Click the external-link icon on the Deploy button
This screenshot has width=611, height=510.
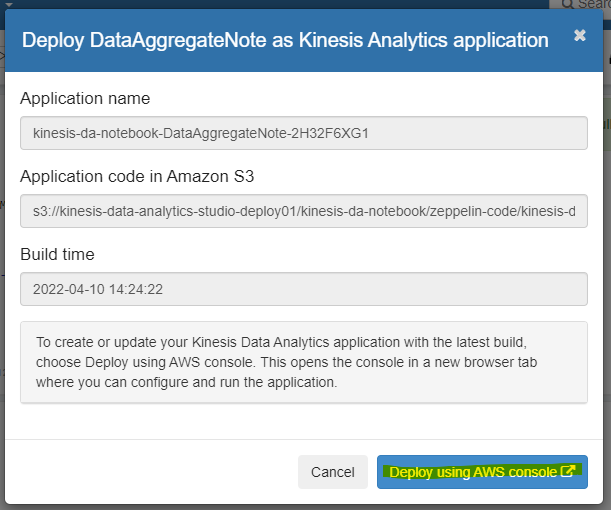pos(568,472)
